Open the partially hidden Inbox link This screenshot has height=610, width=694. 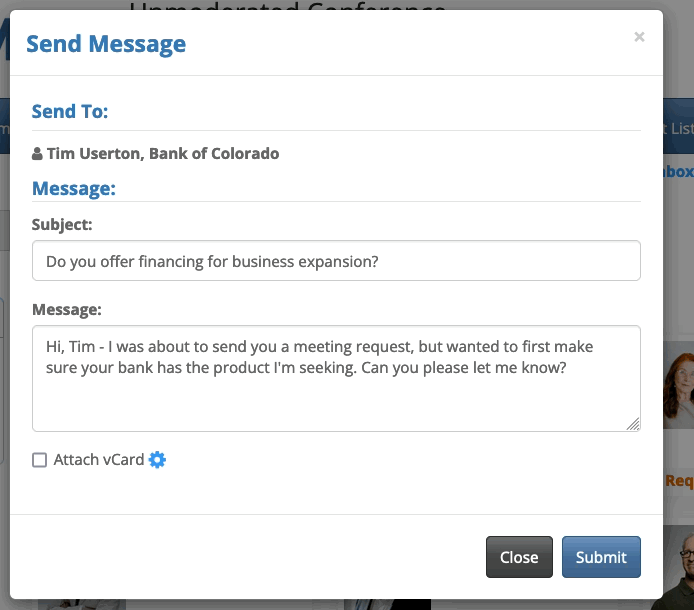(678, 171)
